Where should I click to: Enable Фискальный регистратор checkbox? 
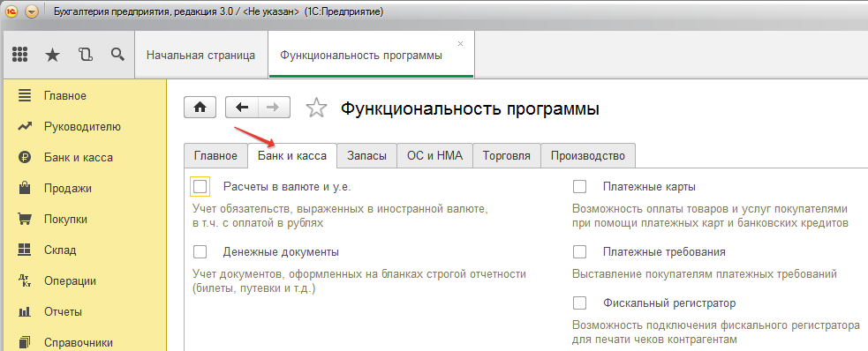point(579,302)
